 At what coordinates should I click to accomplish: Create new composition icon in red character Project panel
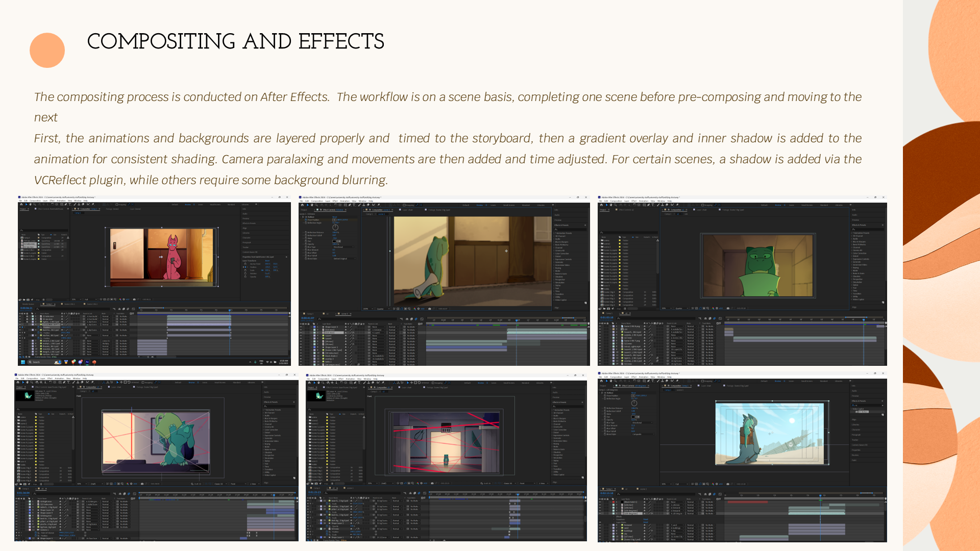click(x=28, y=299)
